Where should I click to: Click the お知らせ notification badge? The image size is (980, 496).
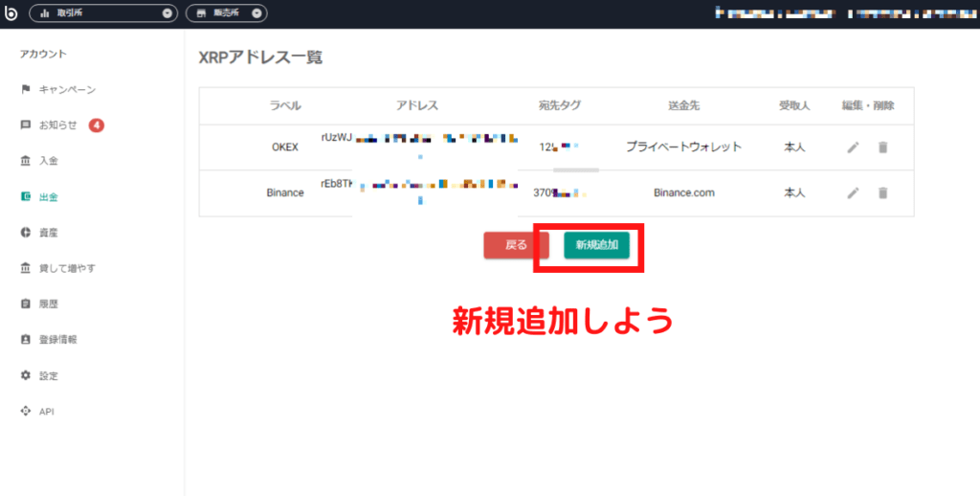coord(97,125)
